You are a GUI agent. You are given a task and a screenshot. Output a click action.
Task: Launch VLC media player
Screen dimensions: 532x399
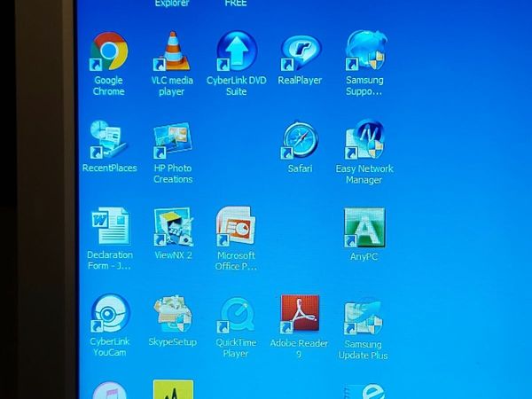[172, 52]
